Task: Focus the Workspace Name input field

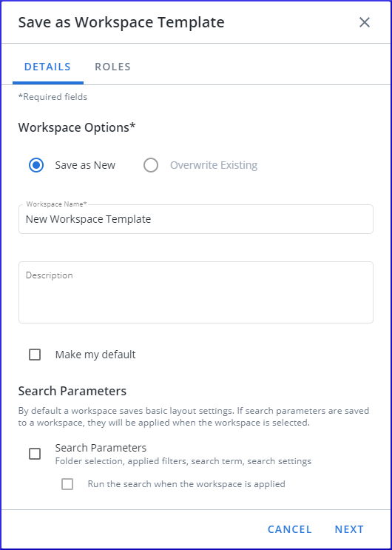Action: pyautogui.click(x=196, y=219)
